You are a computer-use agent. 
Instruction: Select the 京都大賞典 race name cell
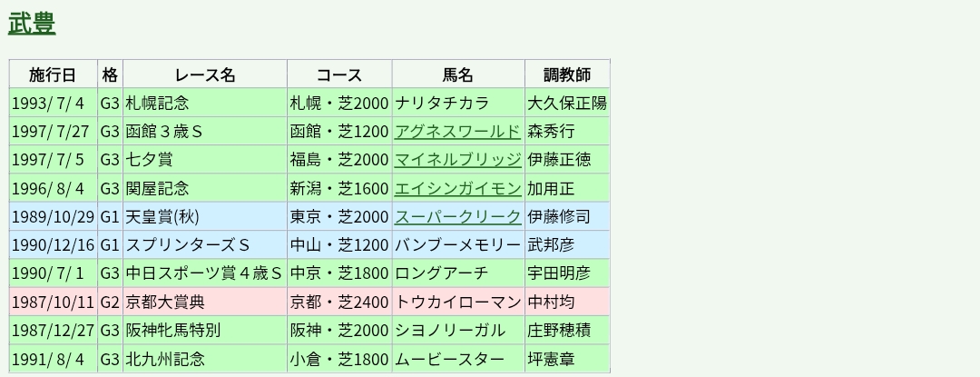165,303
